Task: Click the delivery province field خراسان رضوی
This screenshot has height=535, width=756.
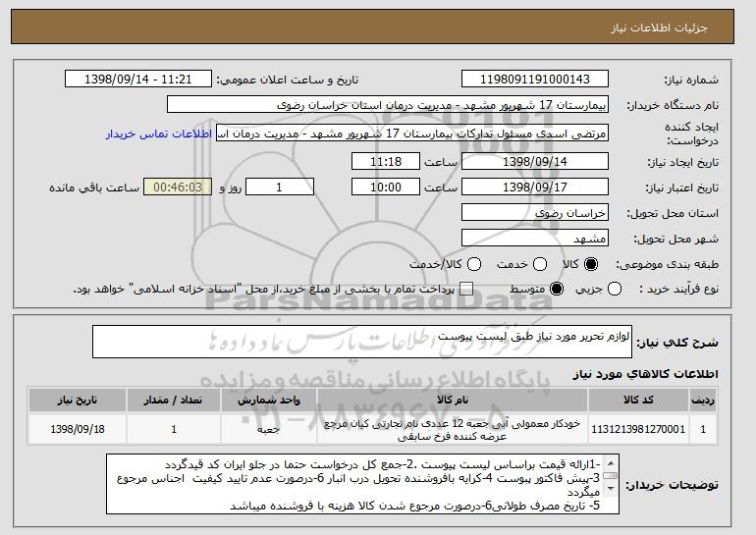Action: tap(535, 213)
